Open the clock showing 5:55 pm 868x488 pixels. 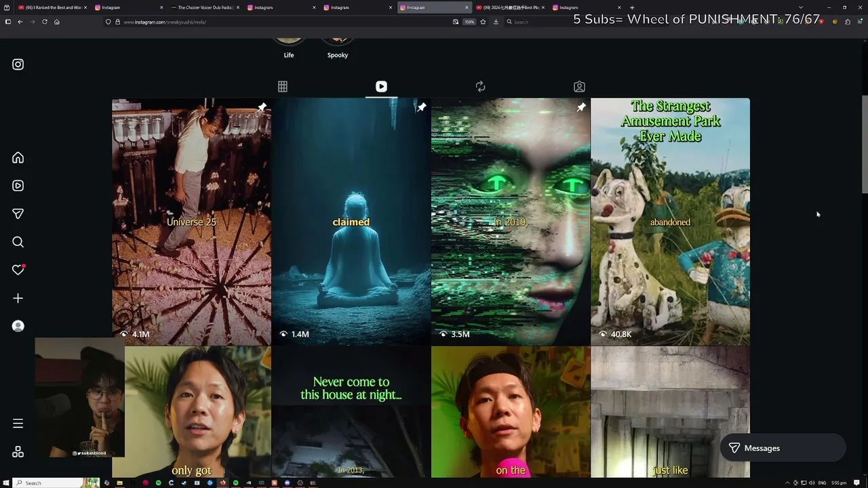(x=839, y=483)
